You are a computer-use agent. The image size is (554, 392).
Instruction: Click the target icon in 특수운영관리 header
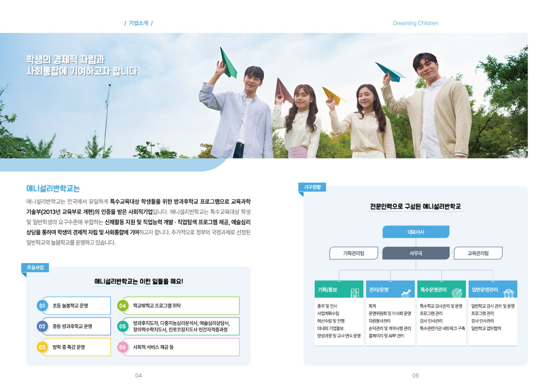[x=457, y=292]
